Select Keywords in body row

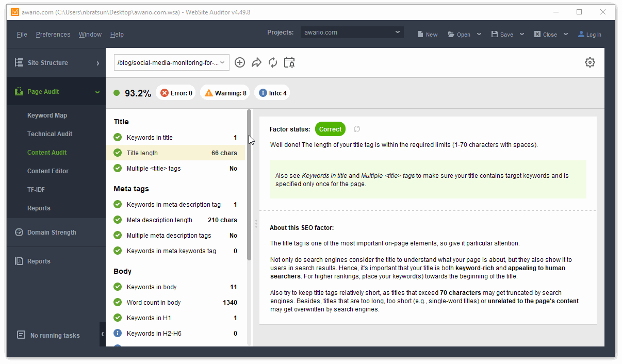[175, 287]
